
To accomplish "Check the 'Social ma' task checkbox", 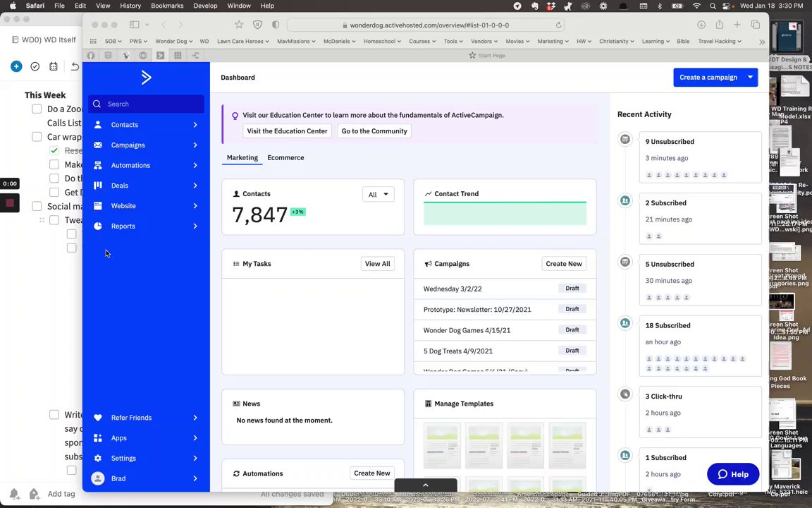I will [37, 206].
